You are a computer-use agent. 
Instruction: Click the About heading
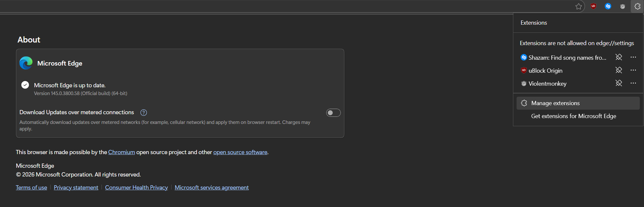(x=29, y=40)
